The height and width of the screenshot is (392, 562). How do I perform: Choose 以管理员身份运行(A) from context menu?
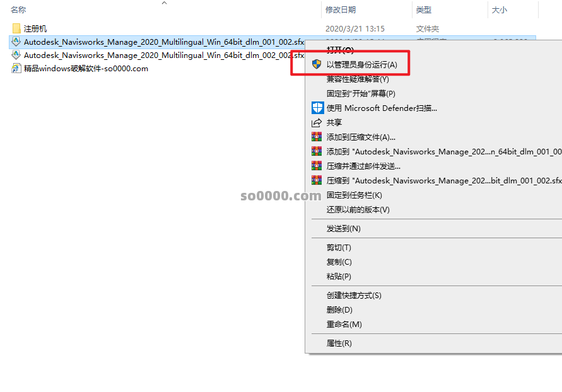pyautogui.click(x=362, y=64)
